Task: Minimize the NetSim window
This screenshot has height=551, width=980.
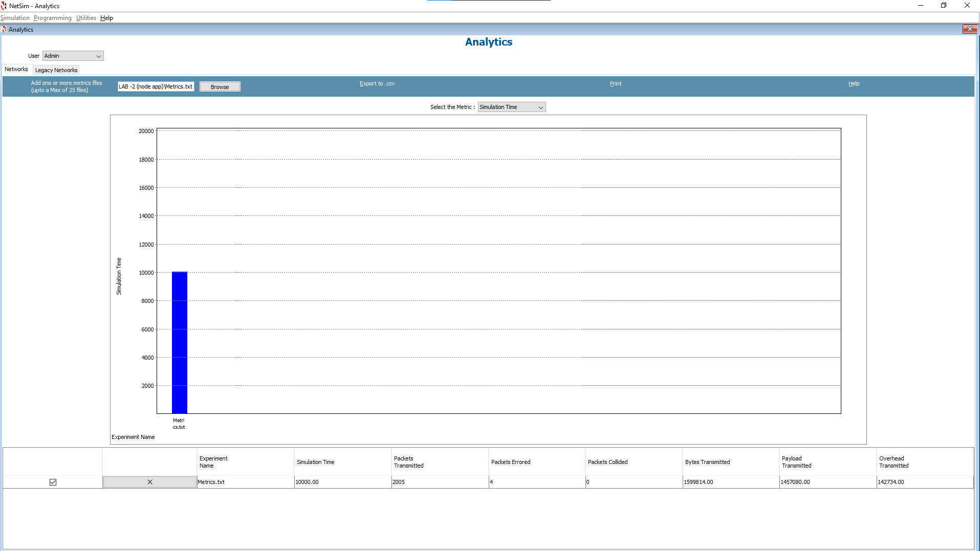Action: [920, 6]
